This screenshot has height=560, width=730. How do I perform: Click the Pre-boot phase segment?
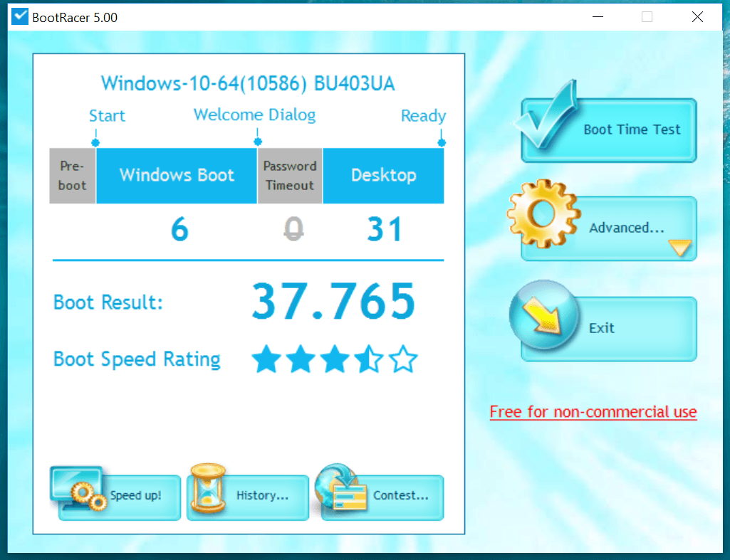click(x=72, y=176)
